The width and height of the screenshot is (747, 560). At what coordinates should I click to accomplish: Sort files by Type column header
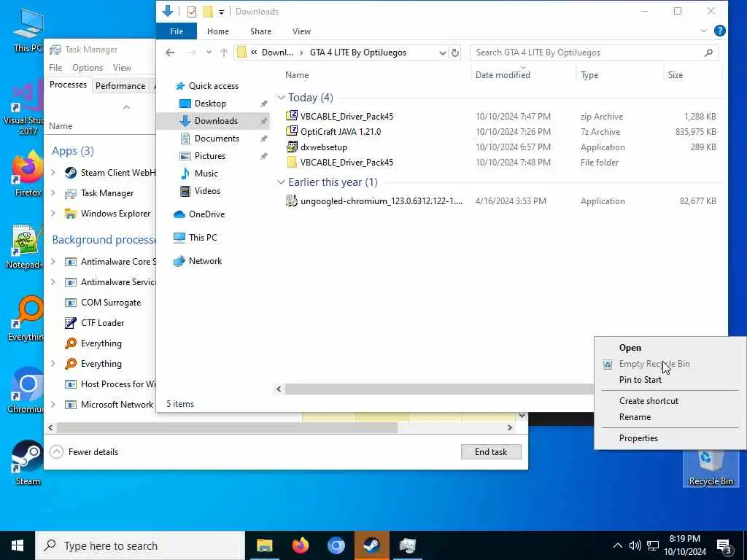[619, 75]
